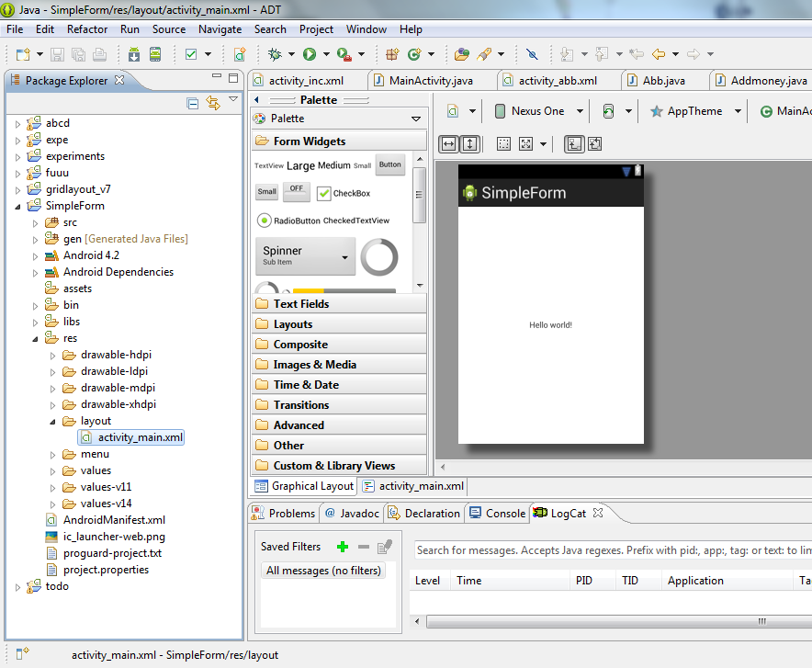The height and width of the screenshot is (668, 812).
Task: Click the toggle fill width layout icon
Action: pos(448,144)
